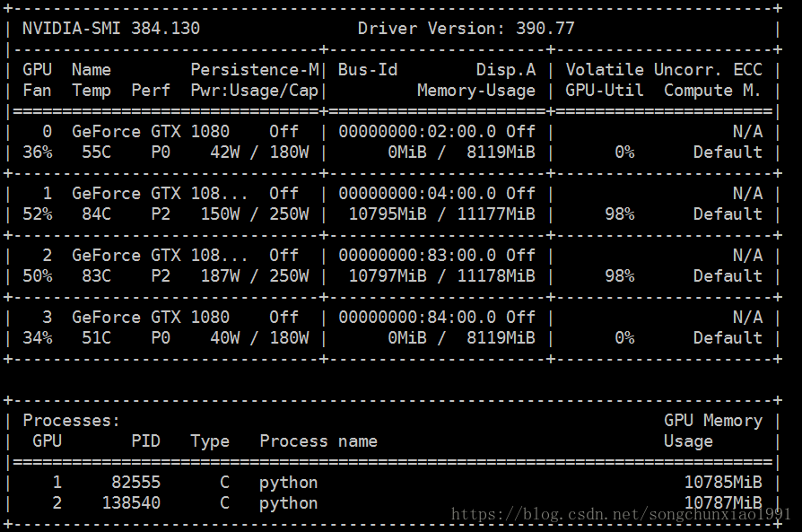Click power reading 187W / 250W
The image size is (802, 532).
pos(255,275)
